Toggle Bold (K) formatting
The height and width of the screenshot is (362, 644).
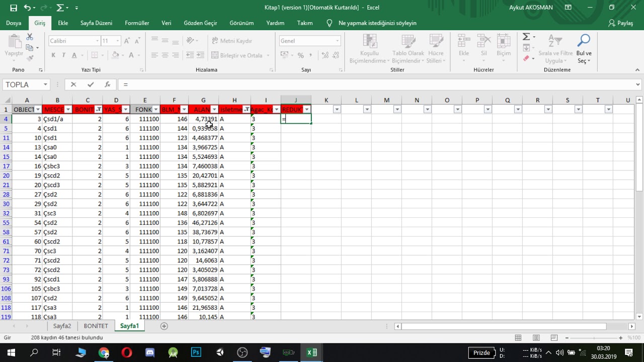[x=53, y=55]
